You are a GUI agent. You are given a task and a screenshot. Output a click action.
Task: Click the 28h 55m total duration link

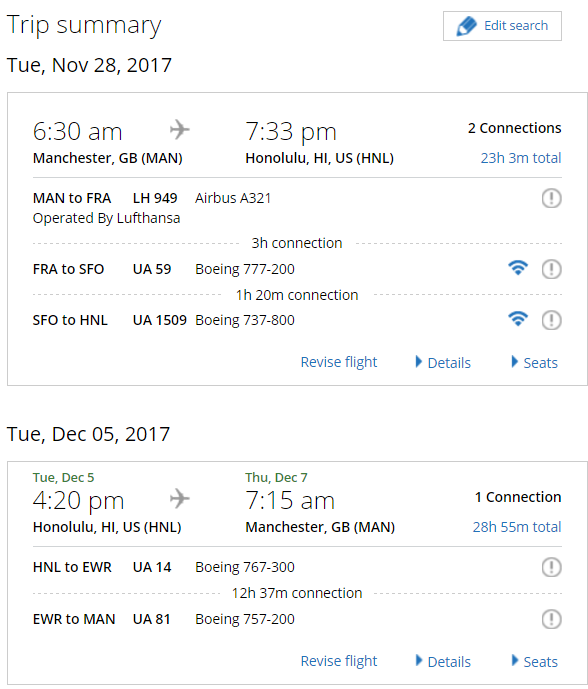point(517,527)
